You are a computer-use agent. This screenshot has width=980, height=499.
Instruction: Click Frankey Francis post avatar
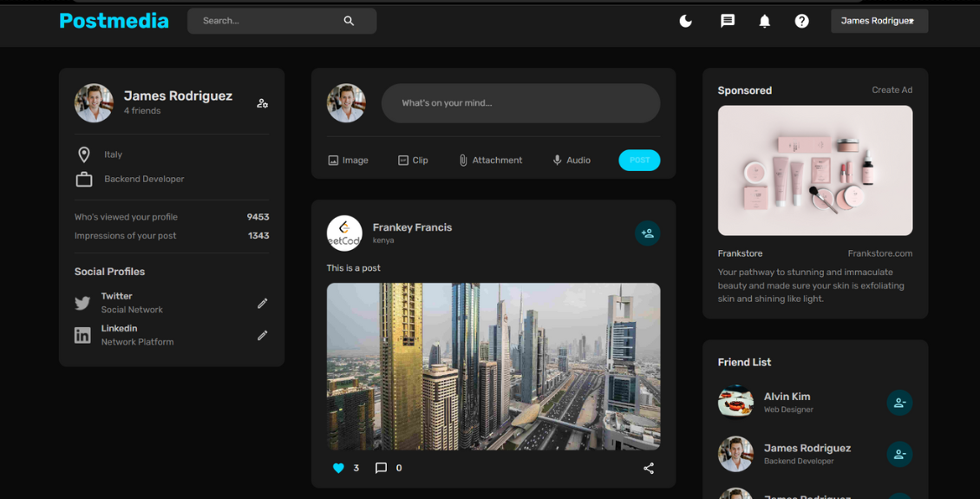pyautogui.click(x=344, y=233)
